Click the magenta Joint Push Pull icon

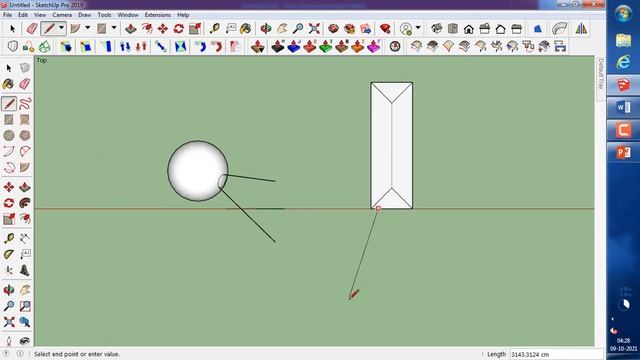(373, 47)
